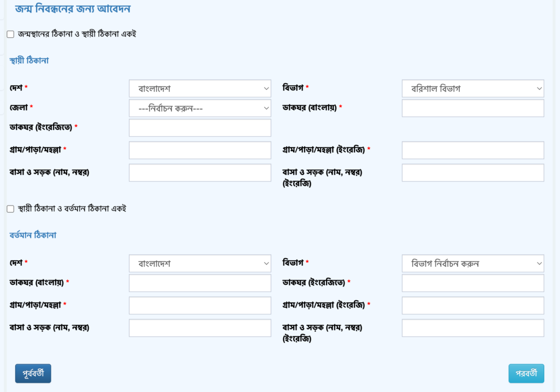Click present address ডাকঘর (বাংলায়) input
This screenshot has width=560, height=392.
[200, 283]
